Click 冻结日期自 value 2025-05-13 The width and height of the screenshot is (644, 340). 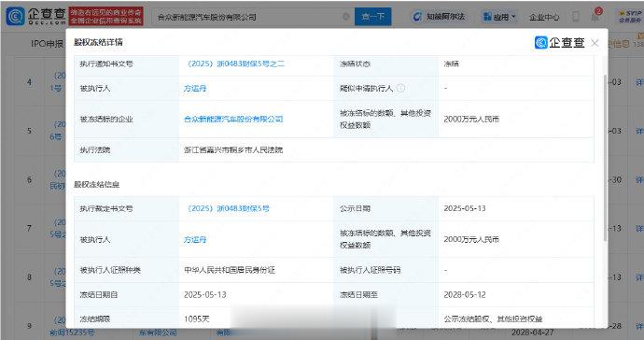point(205,295)
